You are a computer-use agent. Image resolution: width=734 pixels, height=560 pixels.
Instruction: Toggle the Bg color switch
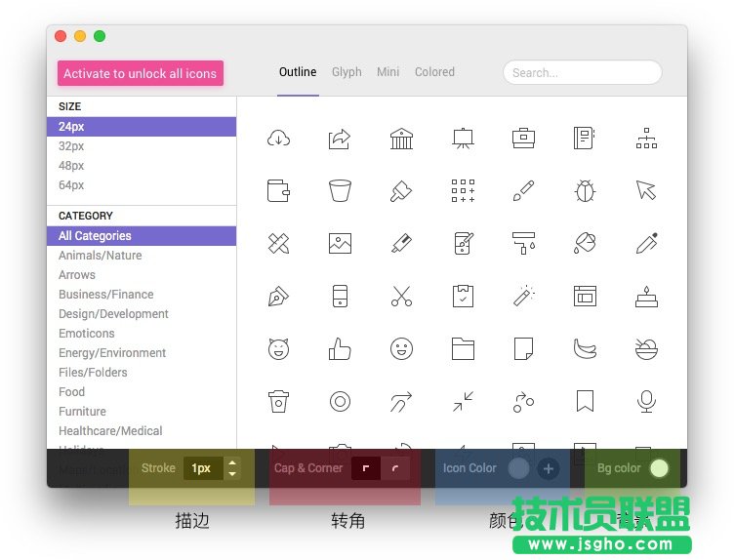point(659,468)
